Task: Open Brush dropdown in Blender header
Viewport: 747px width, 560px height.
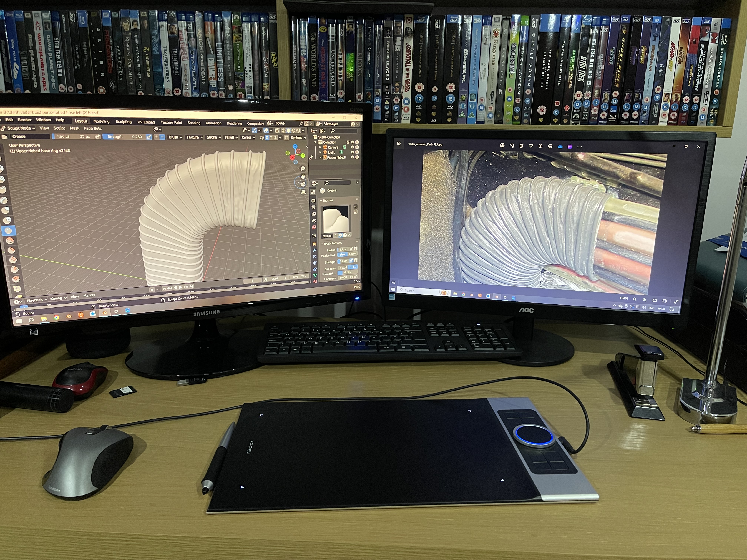Action: click(175, 137)
